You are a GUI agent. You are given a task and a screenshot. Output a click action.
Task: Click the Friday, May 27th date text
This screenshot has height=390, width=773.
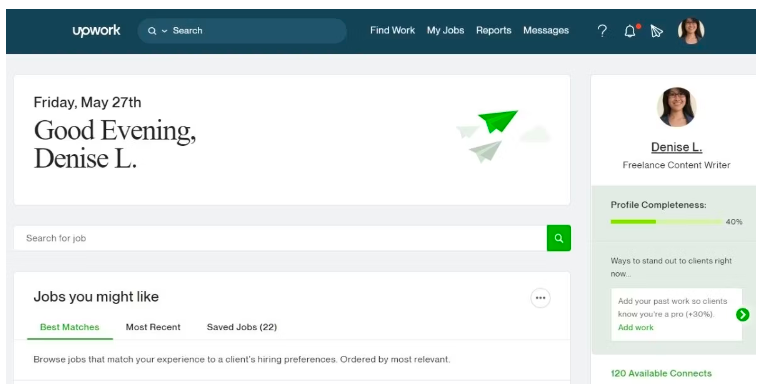(87, 102)
